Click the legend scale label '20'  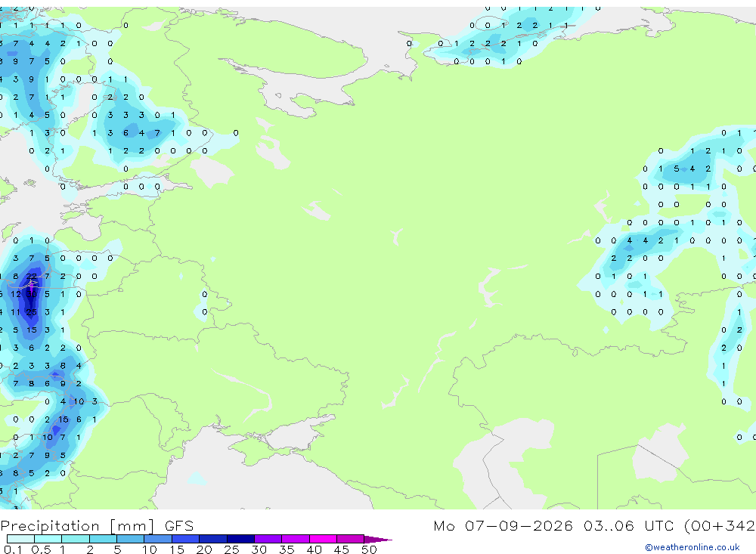(204, 549)
